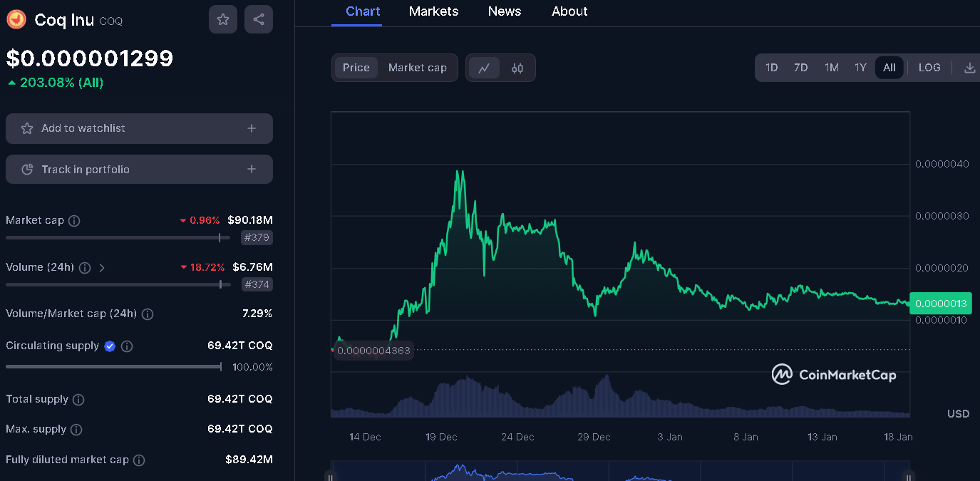Open the About tab

[570, 11]
